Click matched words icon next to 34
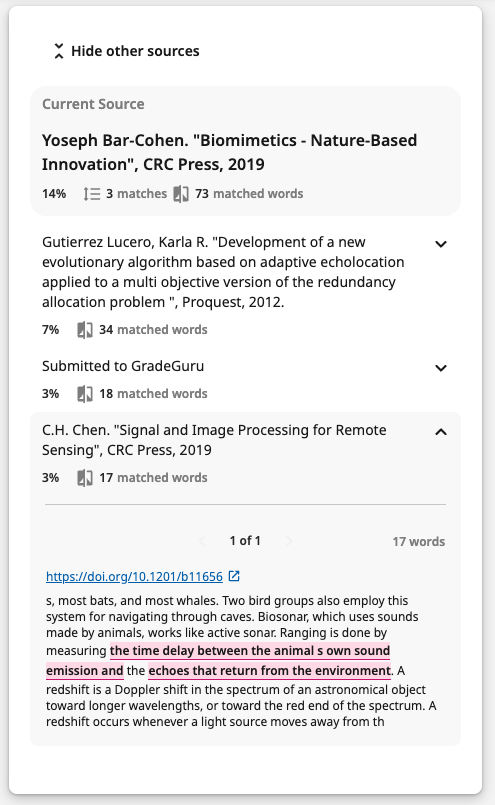The width and height of the screenshot is (495, 805). coord(85,330)
